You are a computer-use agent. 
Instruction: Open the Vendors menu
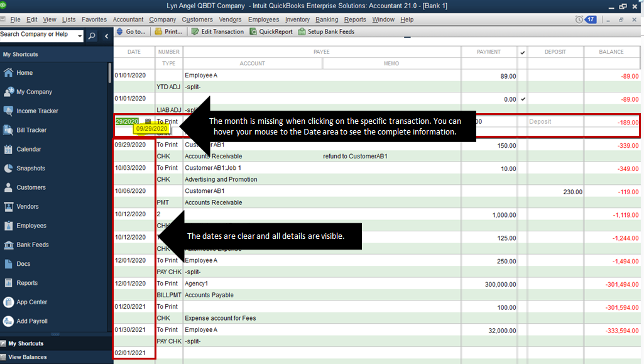click(x=230, y=19)
